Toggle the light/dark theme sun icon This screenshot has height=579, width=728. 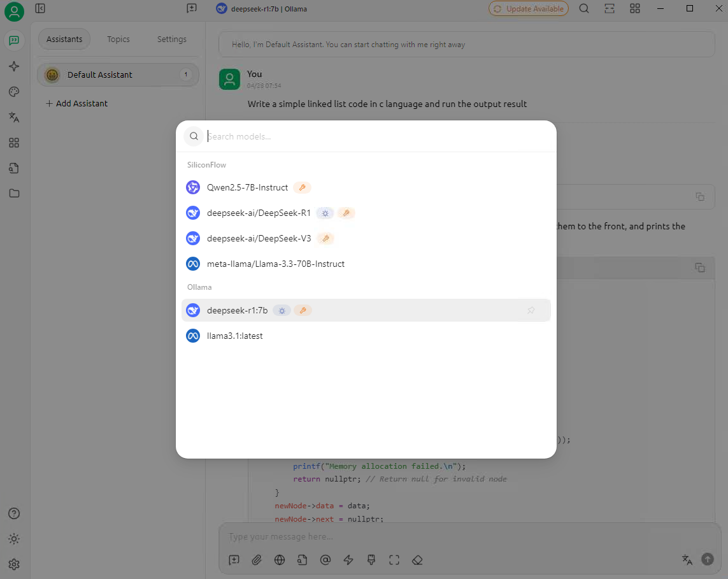(14, 539)
